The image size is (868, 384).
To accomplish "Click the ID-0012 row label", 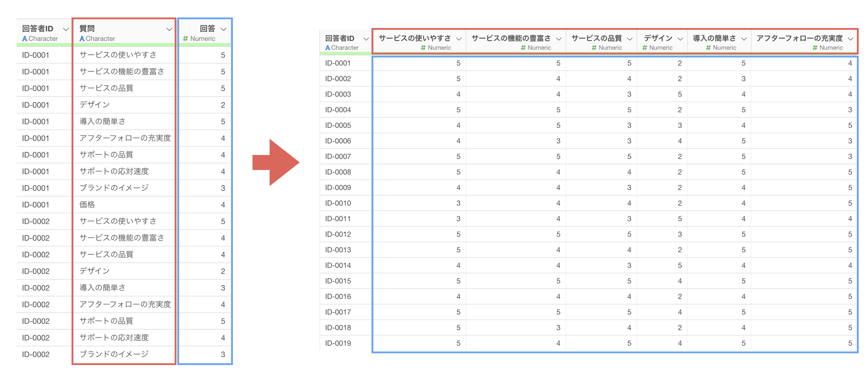I will [338, 234].
